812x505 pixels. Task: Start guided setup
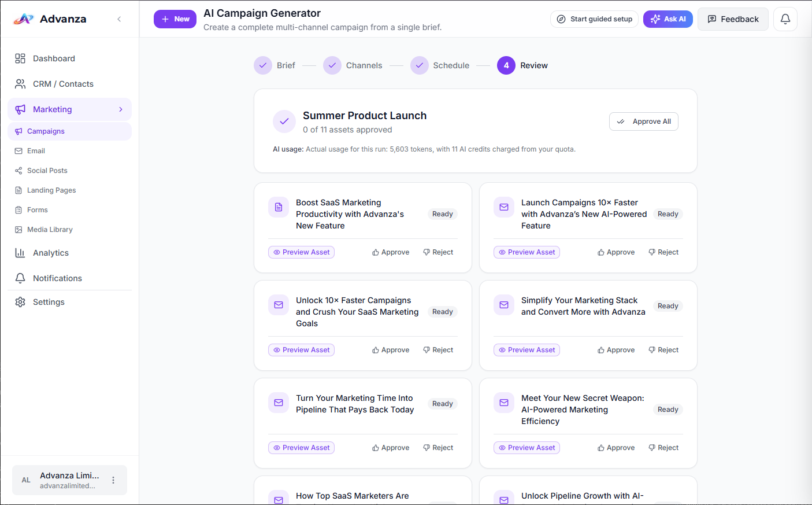(x=594, y=19)
